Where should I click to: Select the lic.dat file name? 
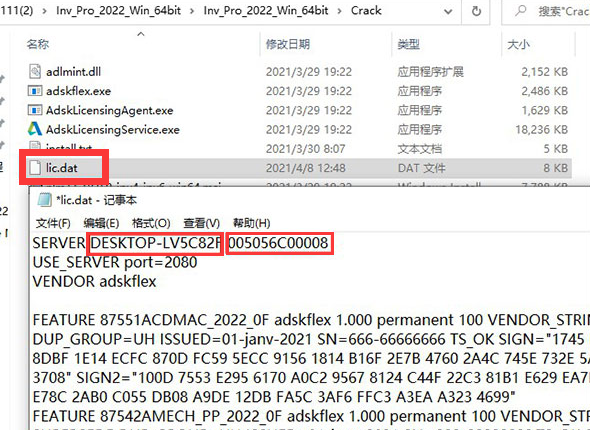tap(62, 168)
